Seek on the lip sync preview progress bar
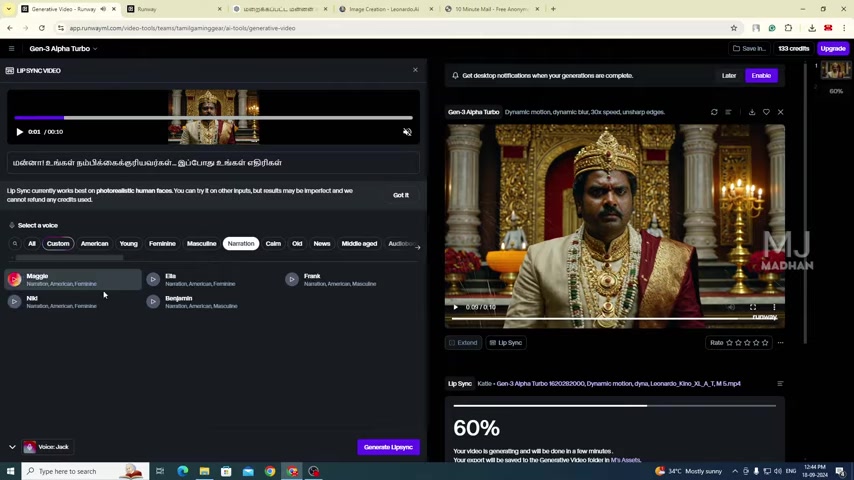Viewport: 854px width, 480px height. pos(213,118)
